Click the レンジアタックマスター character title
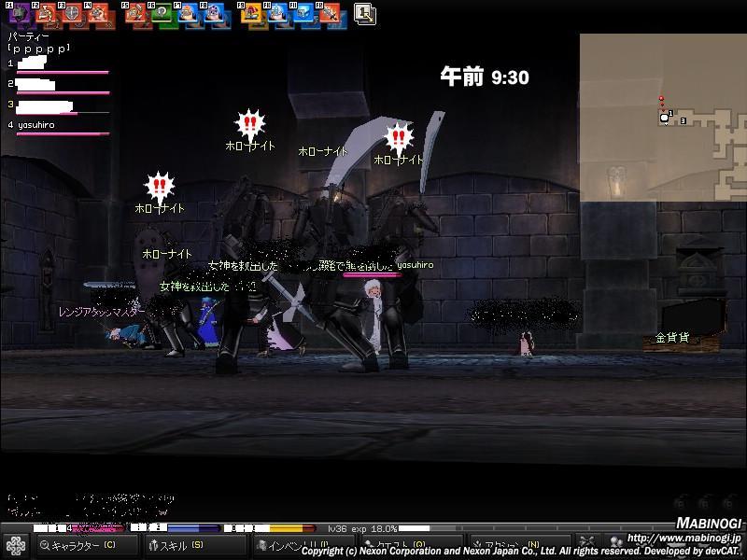This screenshot has width=747, height=560. coord(101,312)
